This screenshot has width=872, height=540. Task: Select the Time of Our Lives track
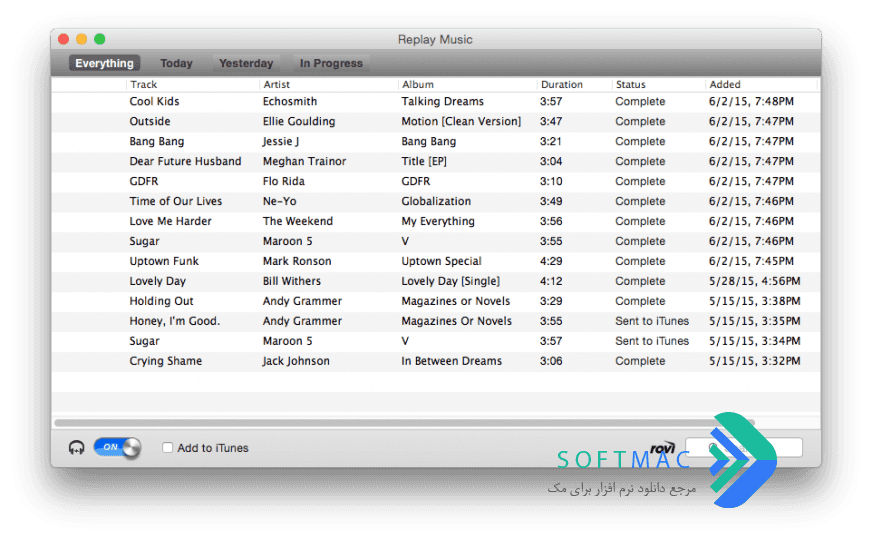point(175,201)
